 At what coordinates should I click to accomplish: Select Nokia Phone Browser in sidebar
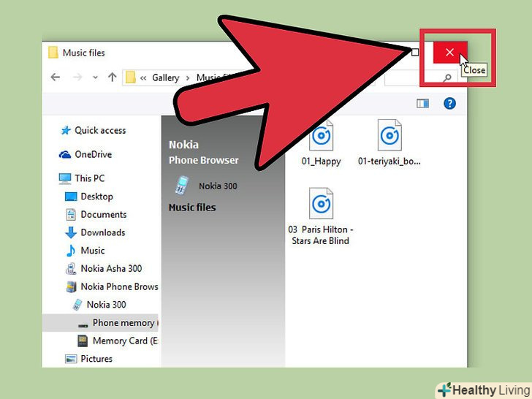pos(119,286)
